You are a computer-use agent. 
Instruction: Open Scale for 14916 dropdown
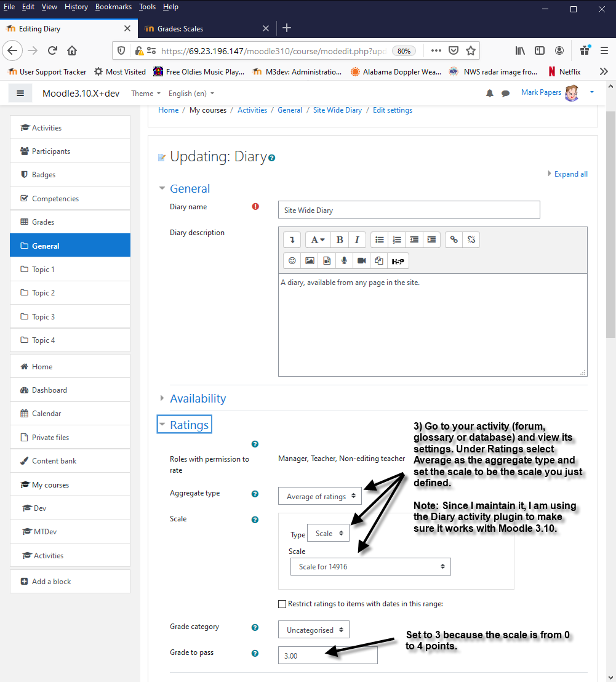click(x=370, y=566)
